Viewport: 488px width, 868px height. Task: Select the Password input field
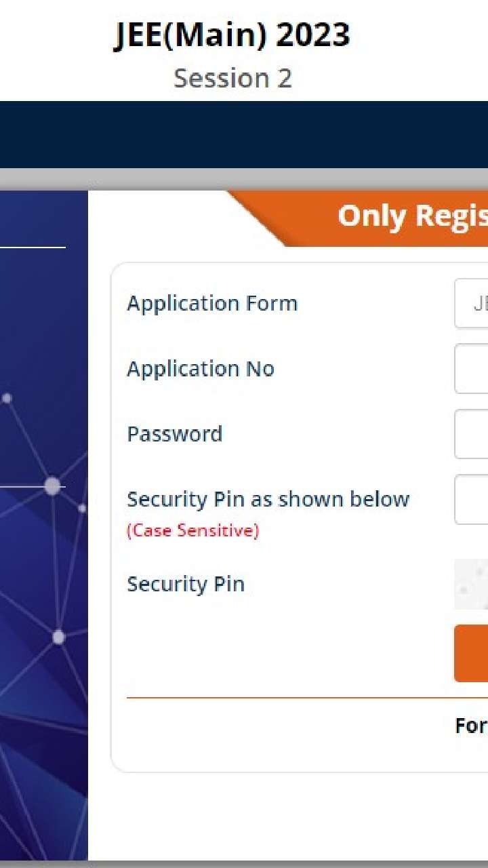(x=472, y=434)
